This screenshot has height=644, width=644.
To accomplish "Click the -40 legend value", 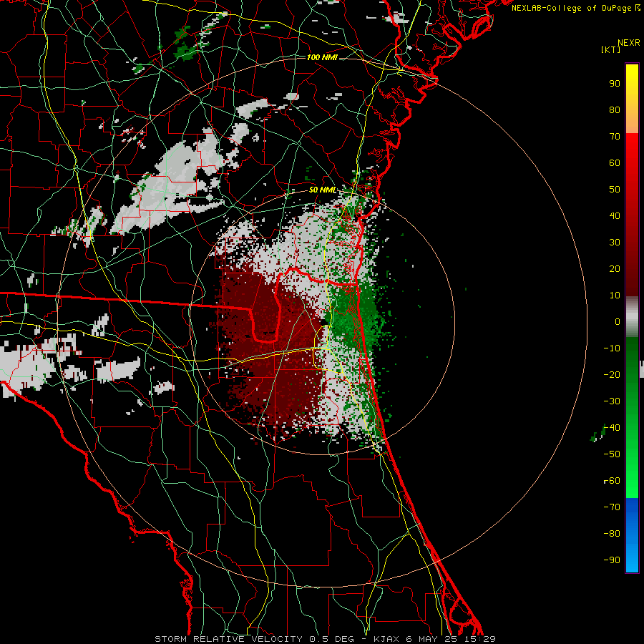I will click(612, 428).
